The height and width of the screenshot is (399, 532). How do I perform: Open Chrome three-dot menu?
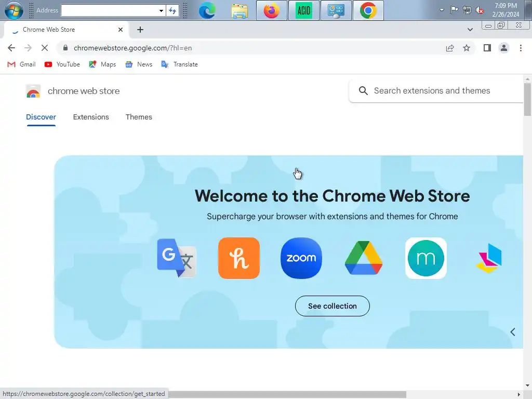point(521,48)
